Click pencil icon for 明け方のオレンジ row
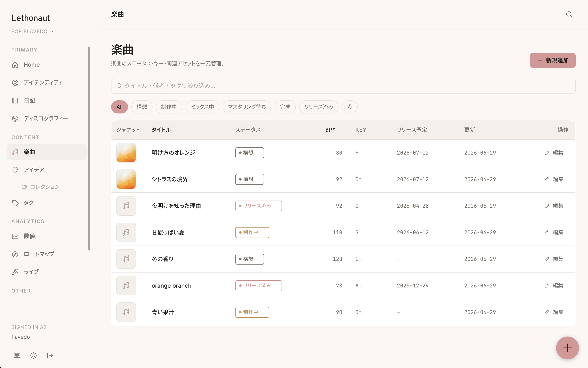This screenshot has width=588, height=368. (547, 153)
